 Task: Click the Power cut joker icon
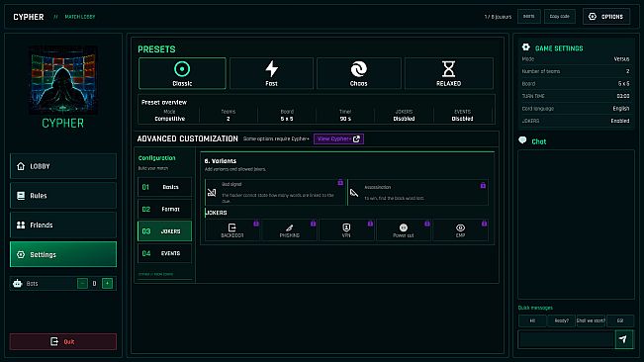(x=404, y=227)
